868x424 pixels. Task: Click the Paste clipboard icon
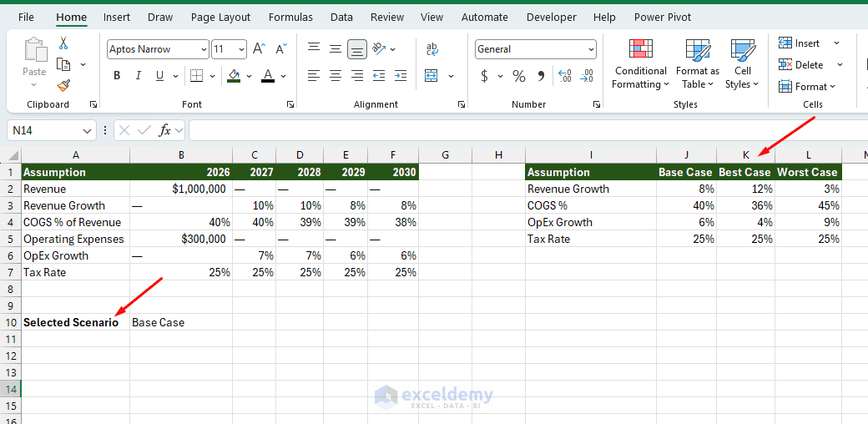(x=34, y=48)
